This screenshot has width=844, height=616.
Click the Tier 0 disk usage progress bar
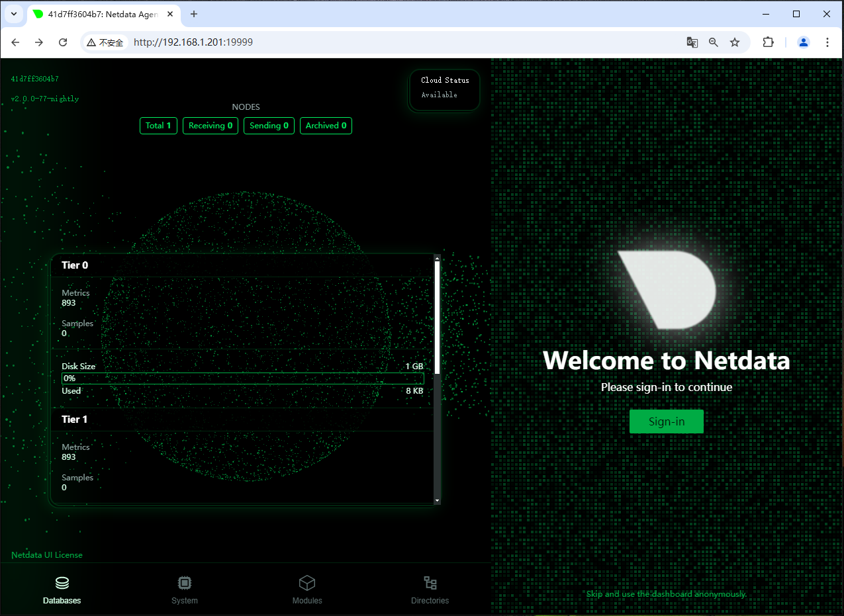(x=243, y=378)
